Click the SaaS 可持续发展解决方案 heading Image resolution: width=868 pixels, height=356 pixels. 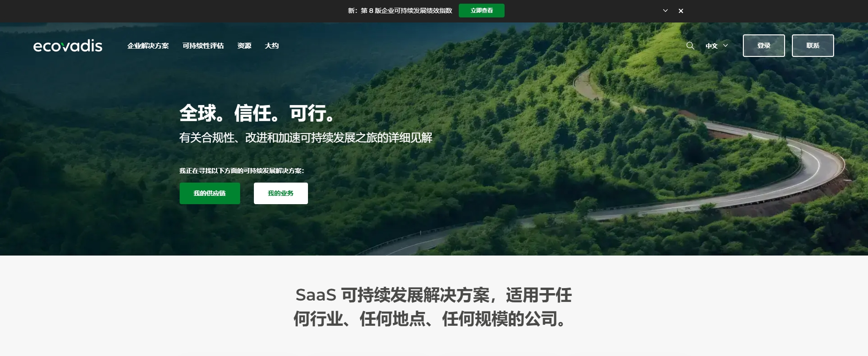(x=434, y=307)
